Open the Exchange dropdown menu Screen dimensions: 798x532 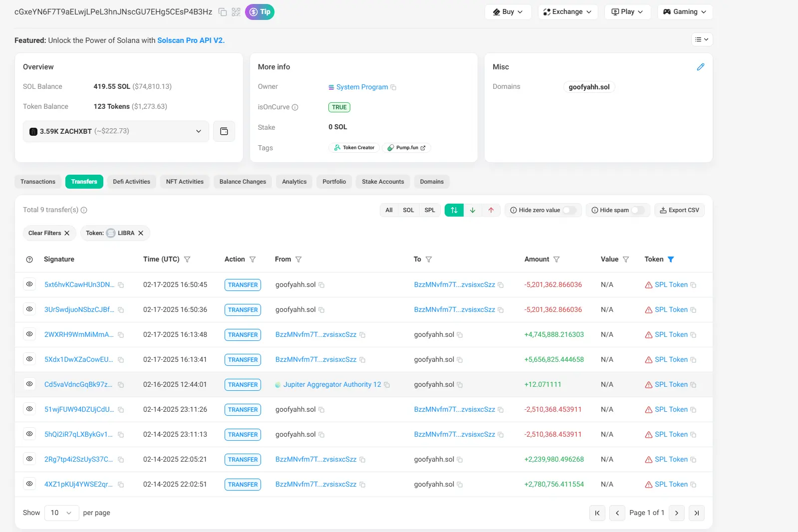(x=567, y=12)
